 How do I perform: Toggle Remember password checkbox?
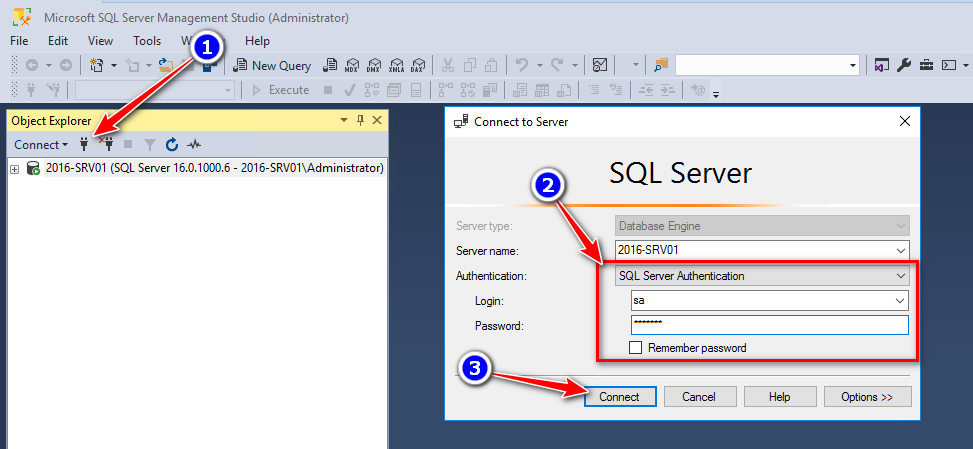[635, 348]
